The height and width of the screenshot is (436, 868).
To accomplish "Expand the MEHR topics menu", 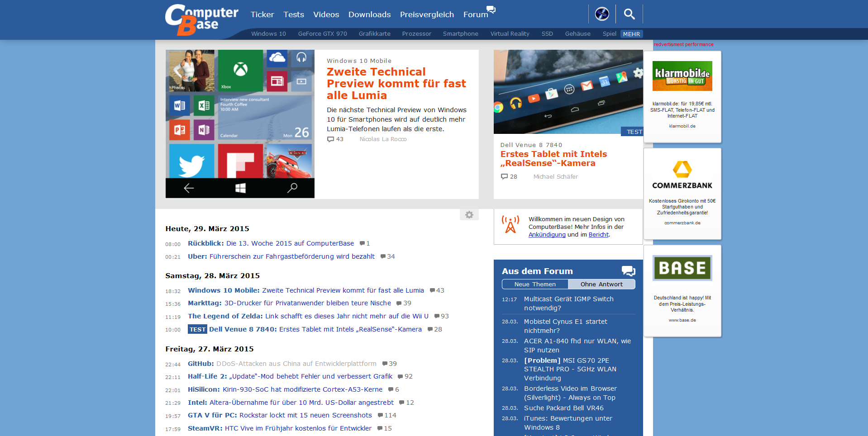I will click(x=631, y=34).
